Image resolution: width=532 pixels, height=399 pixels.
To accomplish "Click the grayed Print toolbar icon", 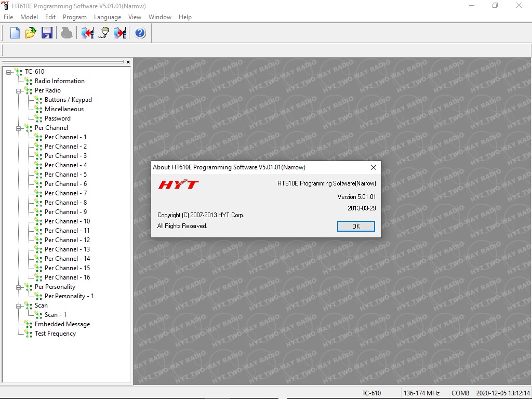I will 66,33.
